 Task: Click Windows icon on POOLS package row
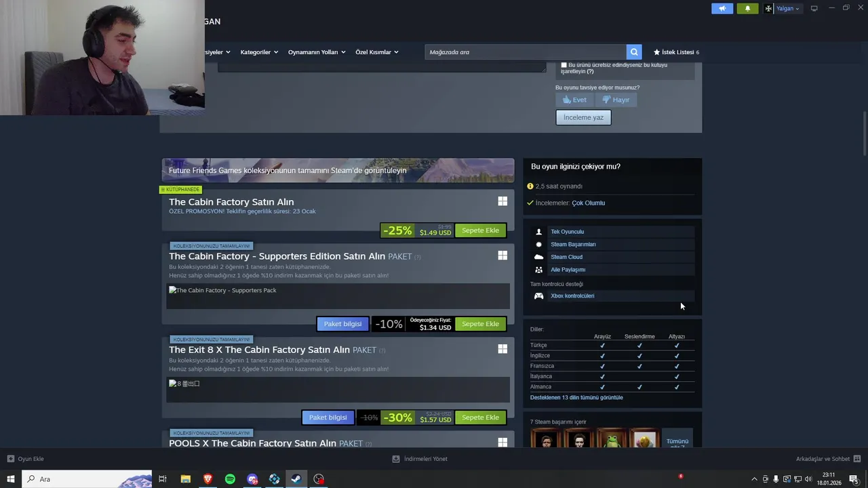tap(502, 442)
